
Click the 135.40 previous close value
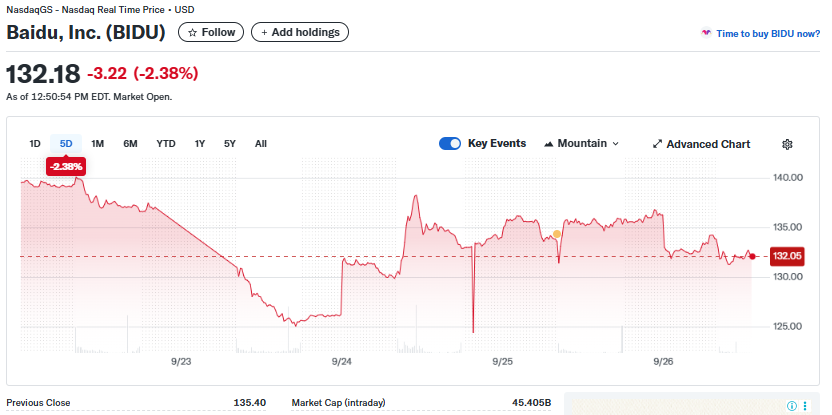(249, 403)
